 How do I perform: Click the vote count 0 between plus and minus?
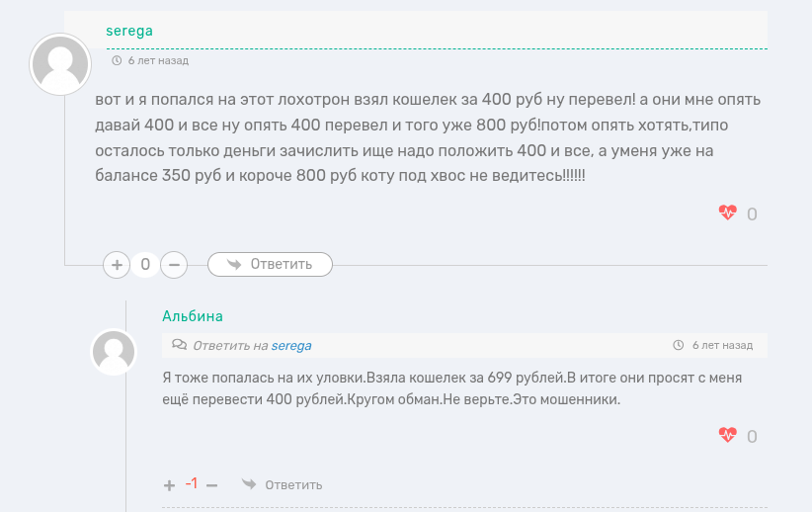click(145, 264)
